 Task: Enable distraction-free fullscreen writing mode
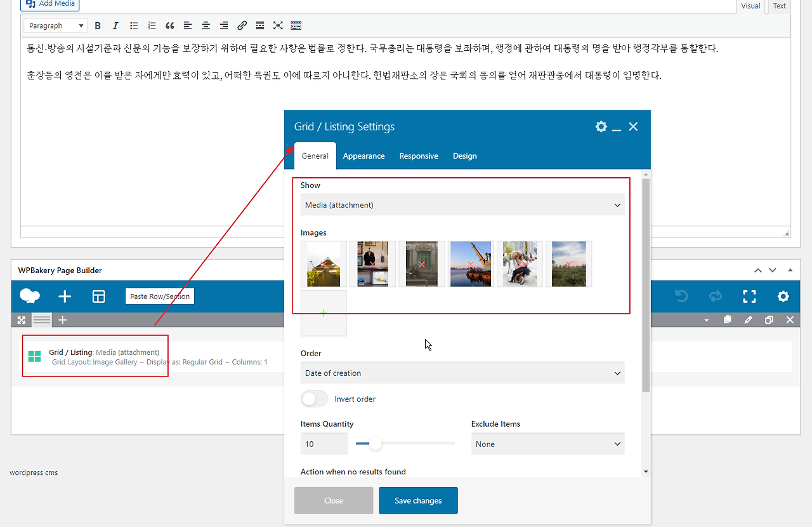point(278,26)
